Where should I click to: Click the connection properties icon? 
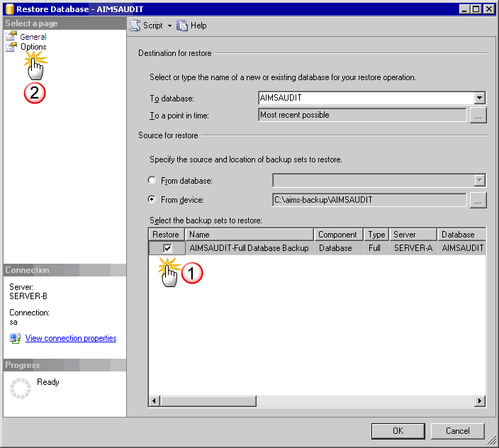(15, 338)
